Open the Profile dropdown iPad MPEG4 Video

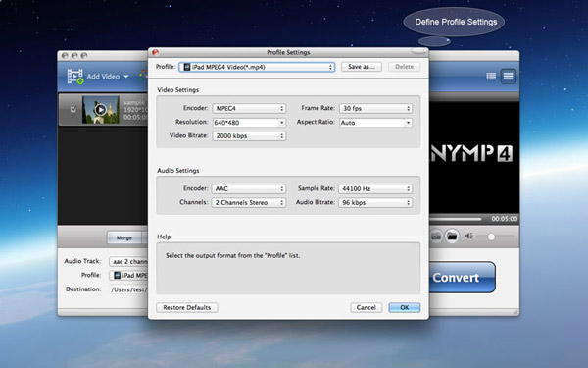257,67
